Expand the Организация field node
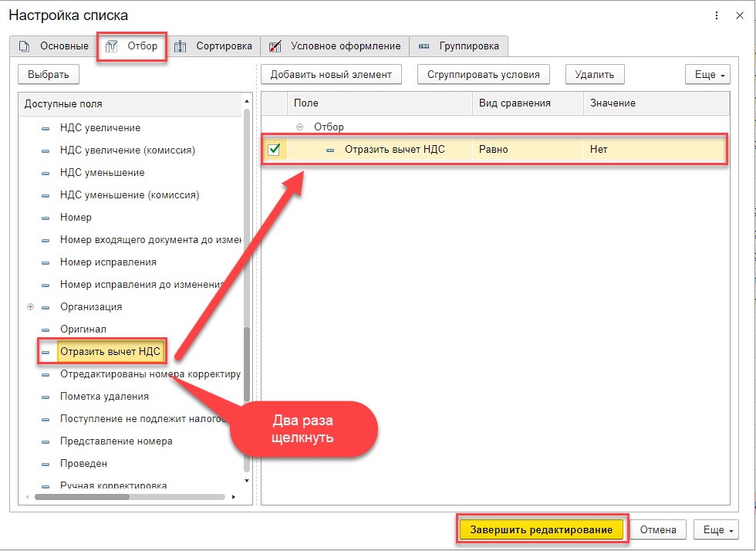The width and height of the screenshot is (756, 551). point(30,307)
